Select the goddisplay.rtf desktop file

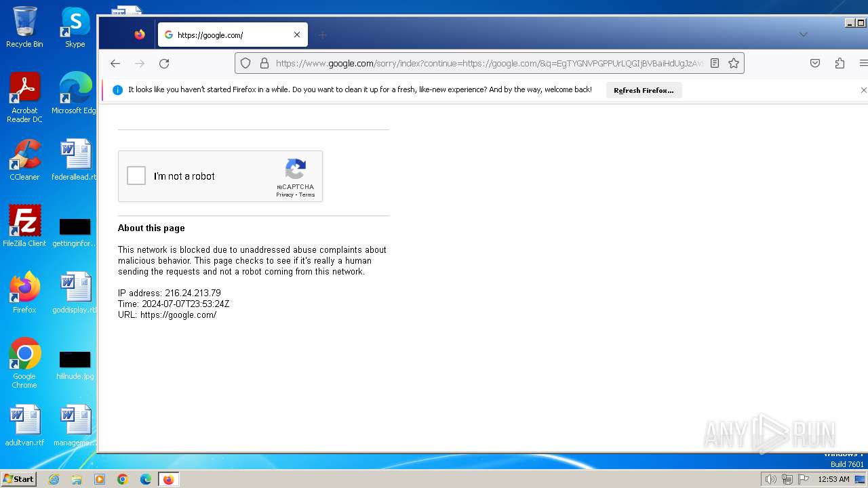(x=75, y=293)
